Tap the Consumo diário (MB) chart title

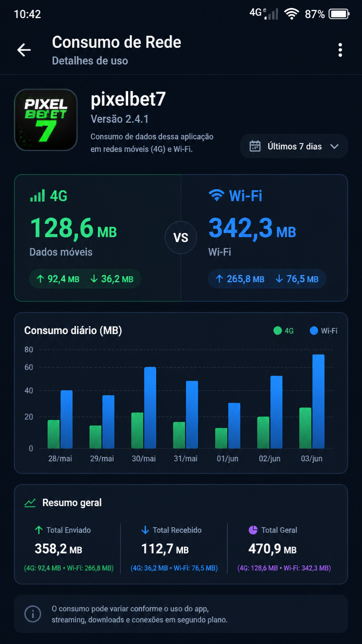tap(73, 331)
